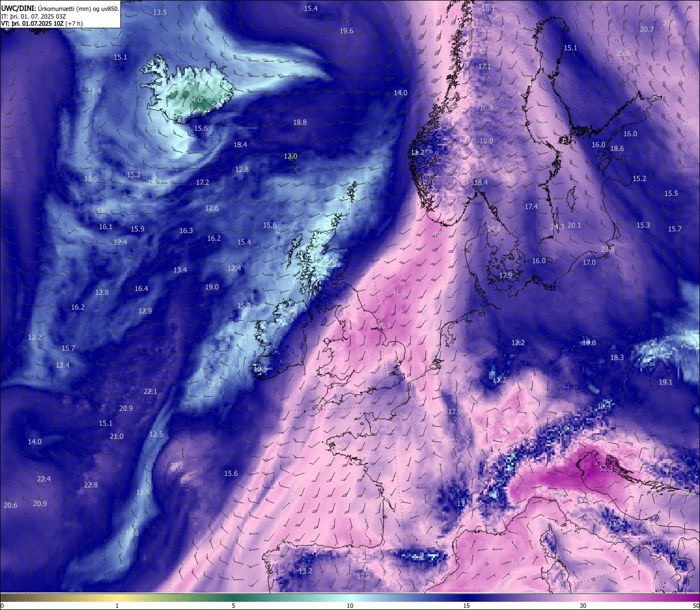Viewport: 700px width, 610px height.
Task: Click the 17.0 value label
Action: tap(590, 263)
